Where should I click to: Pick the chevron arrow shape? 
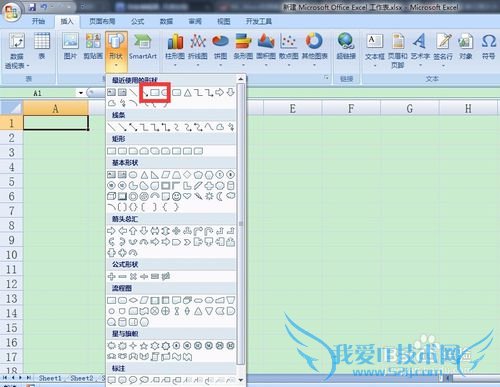[x=187, y=242]
